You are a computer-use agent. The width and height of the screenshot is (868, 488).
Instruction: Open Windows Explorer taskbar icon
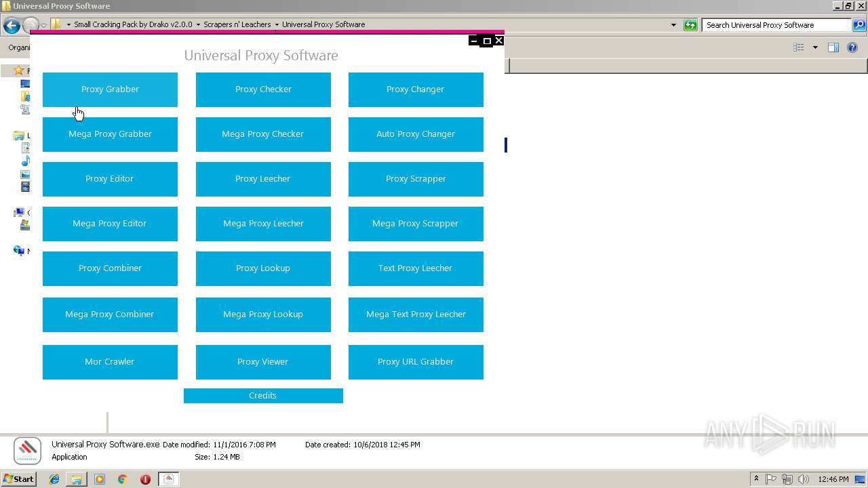77,479
